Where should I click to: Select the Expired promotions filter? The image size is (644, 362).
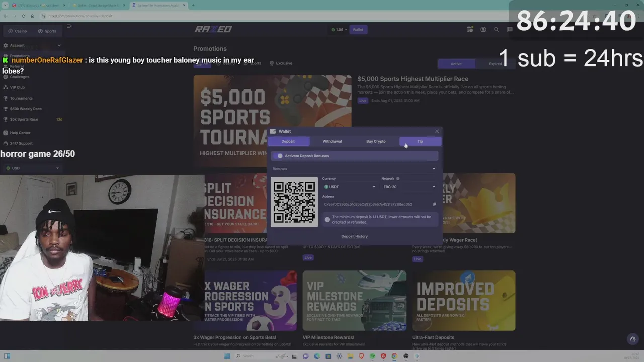495,64
